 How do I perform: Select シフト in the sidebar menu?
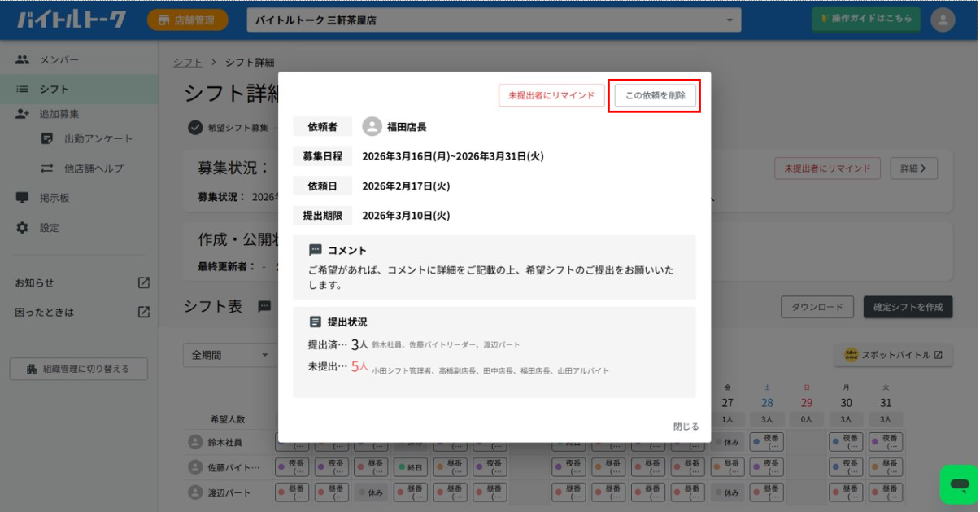point(79,89)
